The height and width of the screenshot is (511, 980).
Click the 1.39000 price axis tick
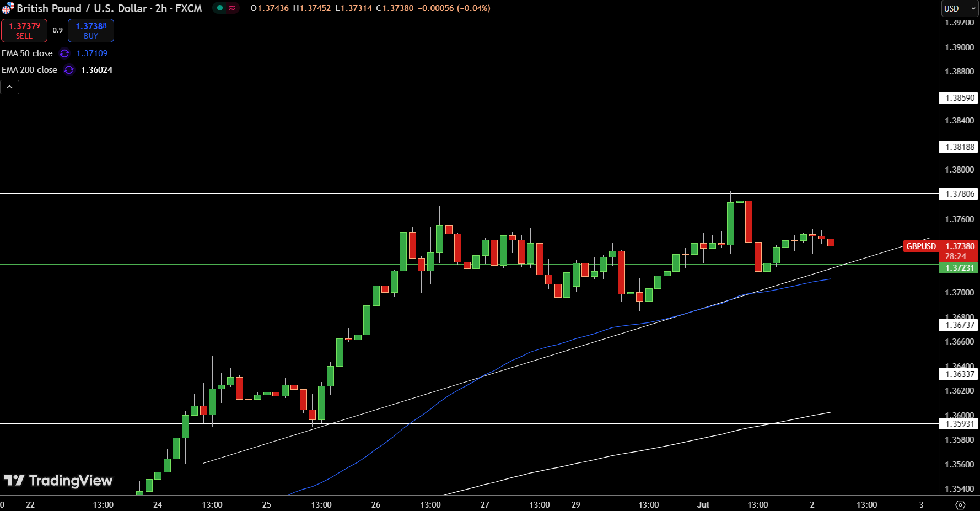pyautogui.click(x=959, y=47)
